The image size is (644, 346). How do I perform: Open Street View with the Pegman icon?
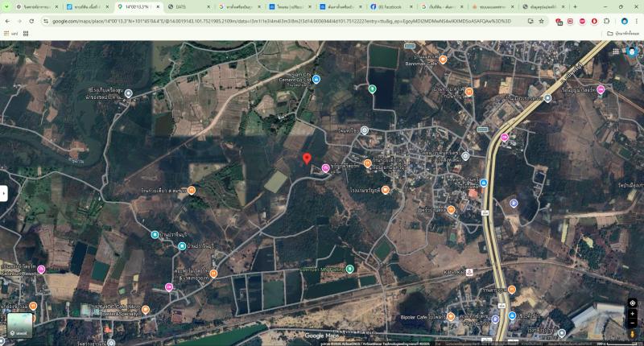coord(633,334)
